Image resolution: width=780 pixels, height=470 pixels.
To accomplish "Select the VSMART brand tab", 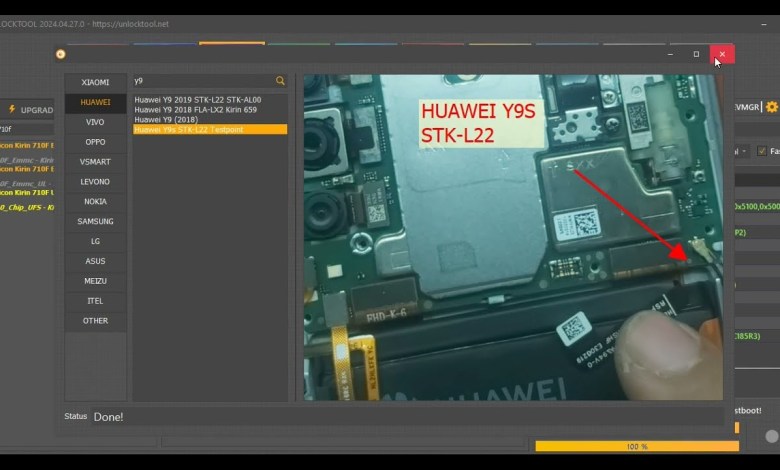I will [95, 162].
